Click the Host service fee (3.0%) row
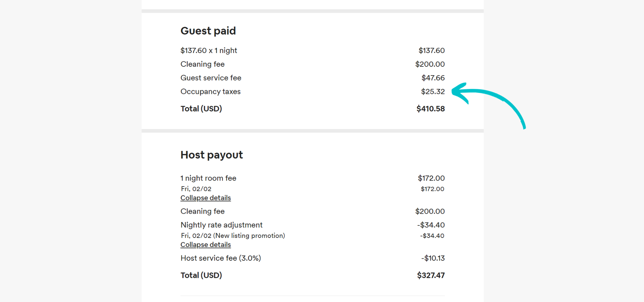 tap(221, 258)
